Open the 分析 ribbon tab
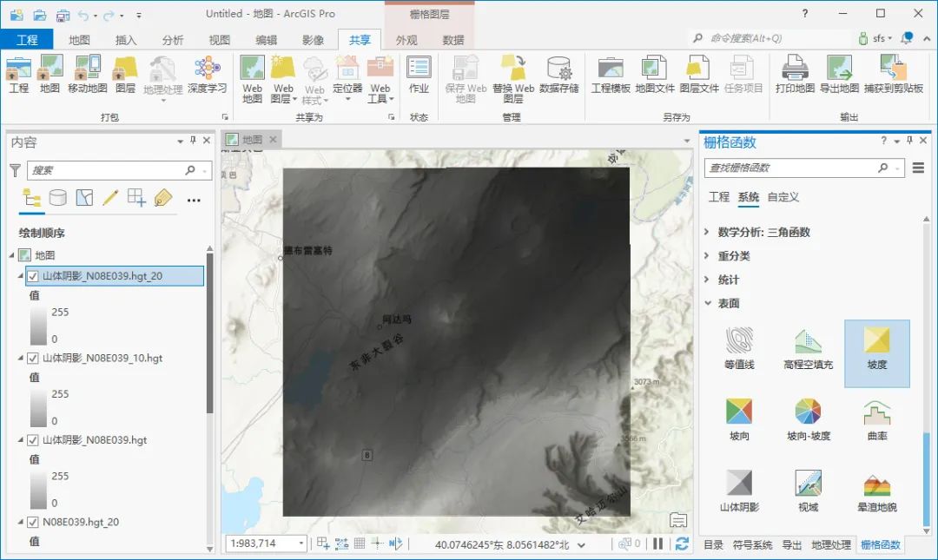Screen dimensions: 938x560 coord(172,40)
